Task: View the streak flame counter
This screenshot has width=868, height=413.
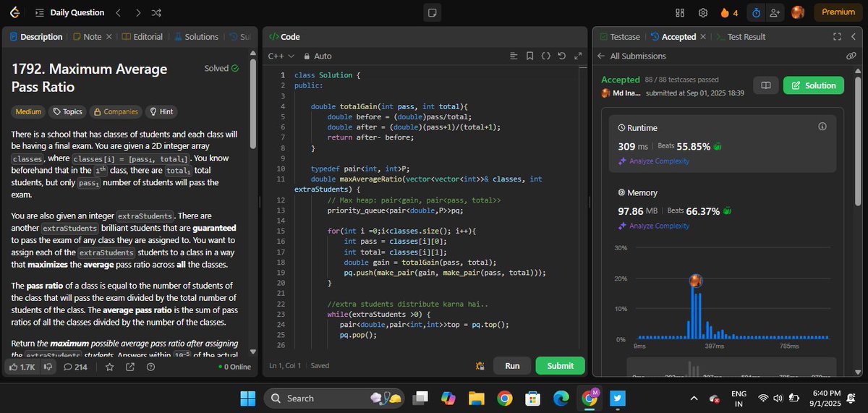Action: [729, 12]
